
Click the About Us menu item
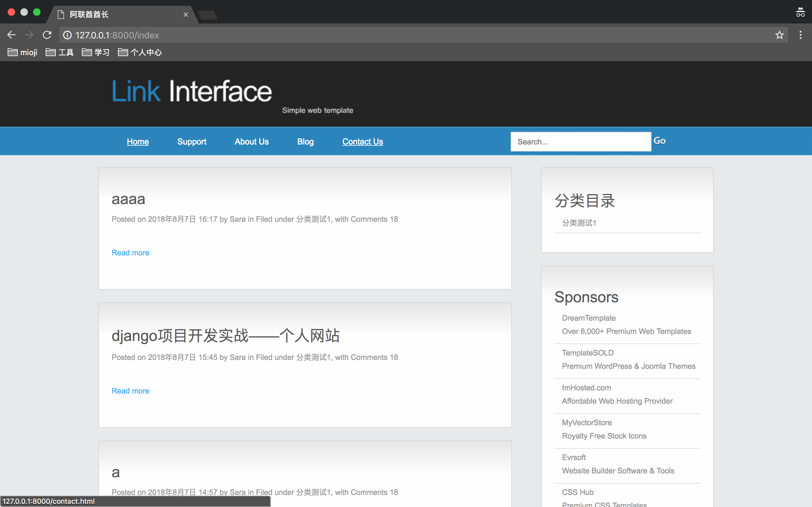tap(252, 141)
